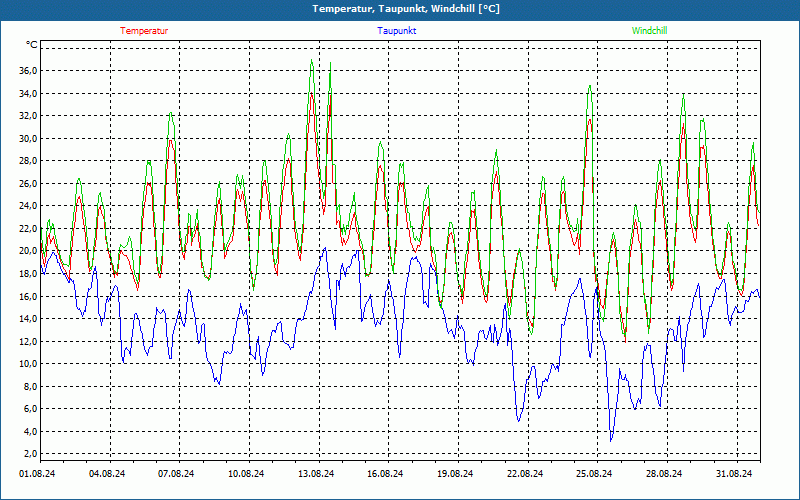The width and height of the screenshot is (800, 500).
Task: Select the 25.08.24 date label
Action: (594, 473)
